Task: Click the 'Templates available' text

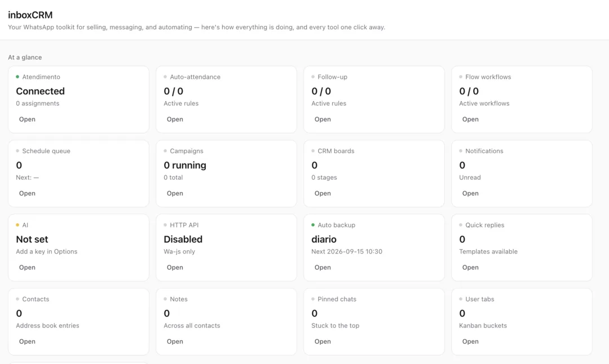Action: click(488, 251)
